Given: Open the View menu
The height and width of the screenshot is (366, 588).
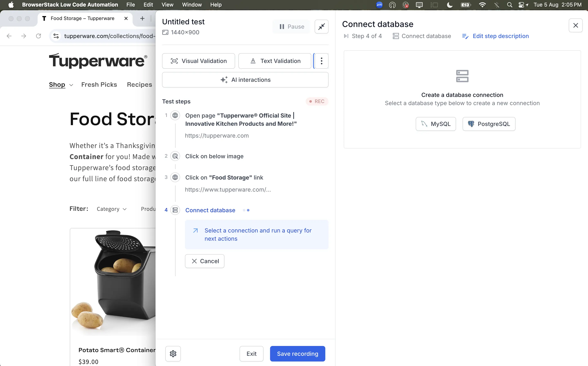Looking at the screenshot, I should point(167,5).
